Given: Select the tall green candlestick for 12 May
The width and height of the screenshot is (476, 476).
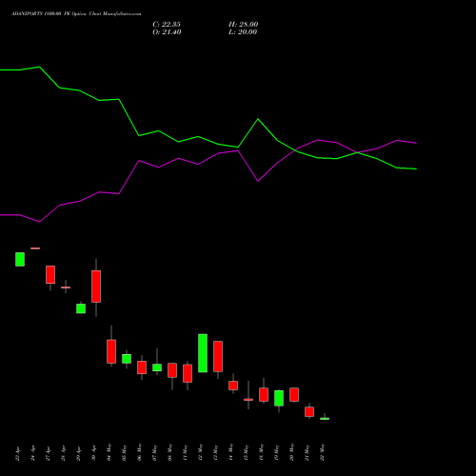Looking at the screenshot, I should (x=203, y=353).
